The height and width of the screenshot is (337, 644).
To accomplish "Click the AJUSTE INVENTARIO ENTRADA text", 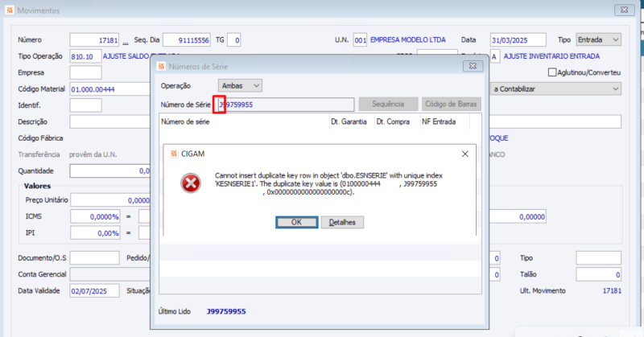I will 551,56.
